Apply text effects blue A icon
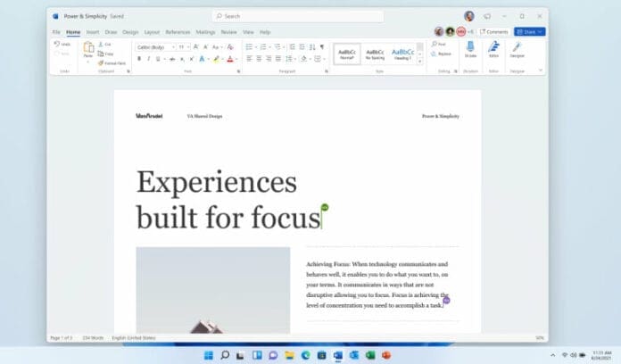 click(202, 59)
